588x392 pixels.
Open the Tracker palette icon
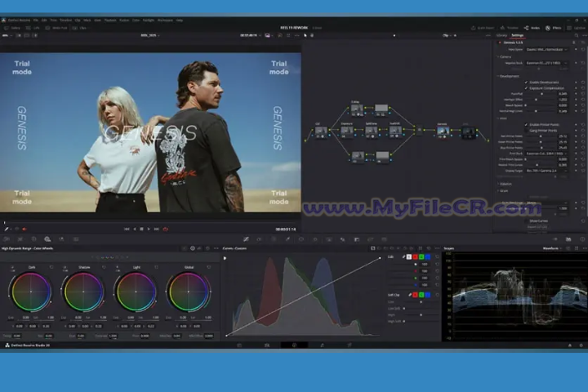click(315, 239)
